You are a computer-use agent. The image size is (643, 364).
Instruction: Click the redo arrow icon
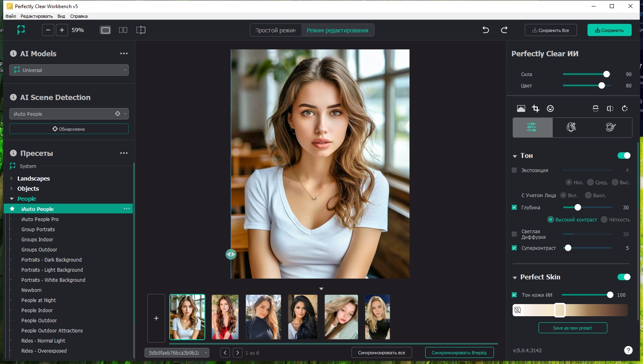click(x=504, y=30)
